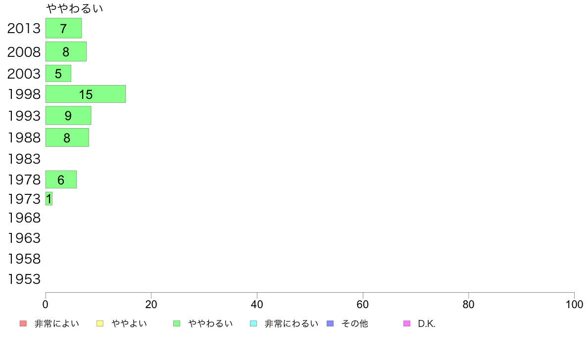Select the 1978 bar showing 6
This screenshot has height=364, width=588.
(x=61, y=180)
